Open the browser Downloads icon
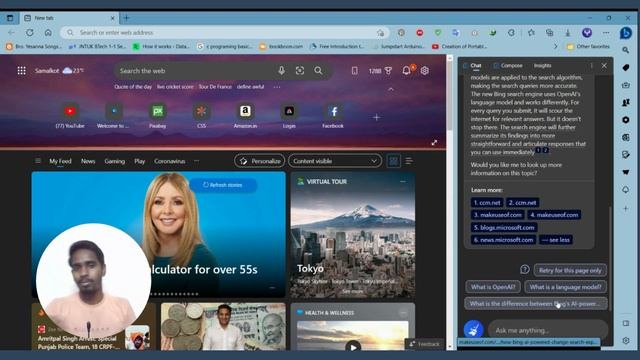640x360 pixels. (568, 33)
